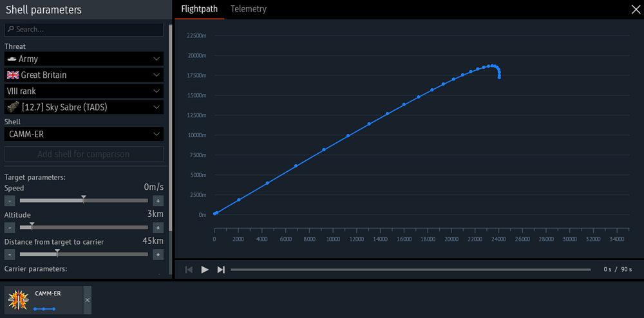Click the Army tank icon
This screenshot has height=318, width=644.
click(x=12, y=59)
